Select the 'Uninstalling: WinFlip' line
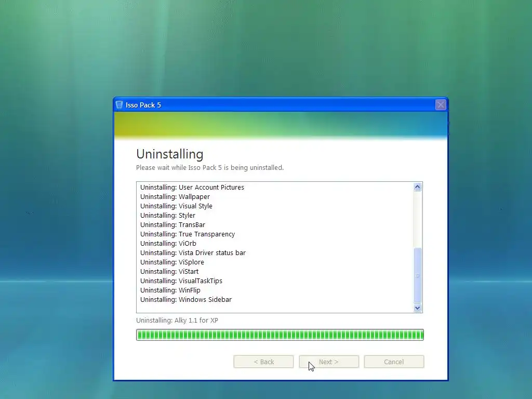 pos(170,290)
